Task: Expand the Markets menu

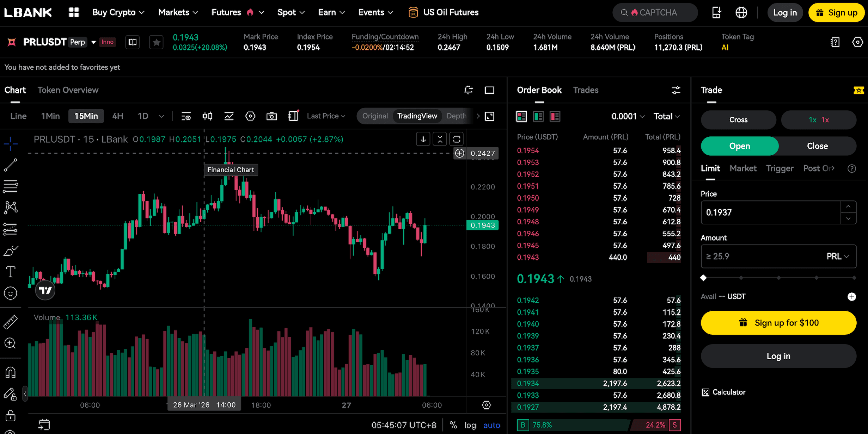Action: (178, 12)
